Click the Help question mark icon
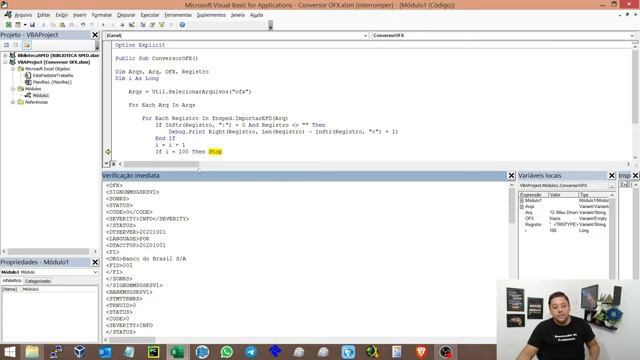 (x=182, y=25)
